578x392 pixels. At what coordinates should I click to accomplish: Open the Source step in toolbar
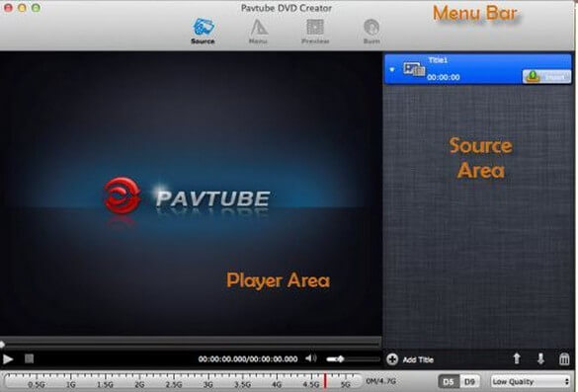click(x=203, y=31)
